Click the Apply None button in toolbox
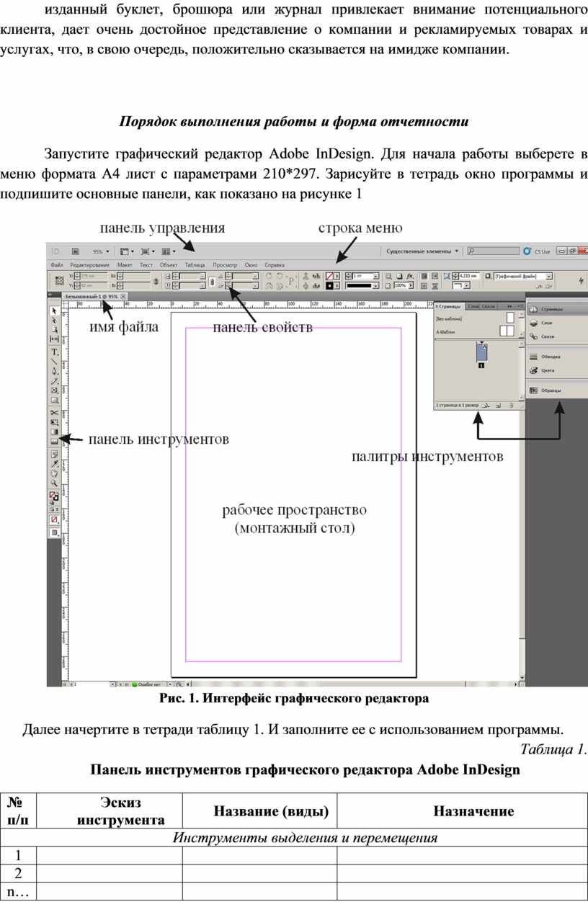Screen dimensions: 588x902 tap(54, 519)
